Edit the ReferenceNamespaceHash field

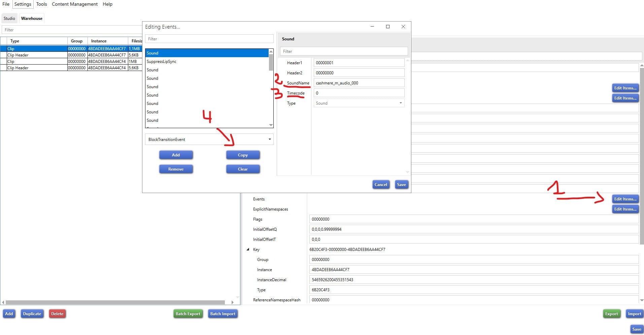(x=474, y=300)
